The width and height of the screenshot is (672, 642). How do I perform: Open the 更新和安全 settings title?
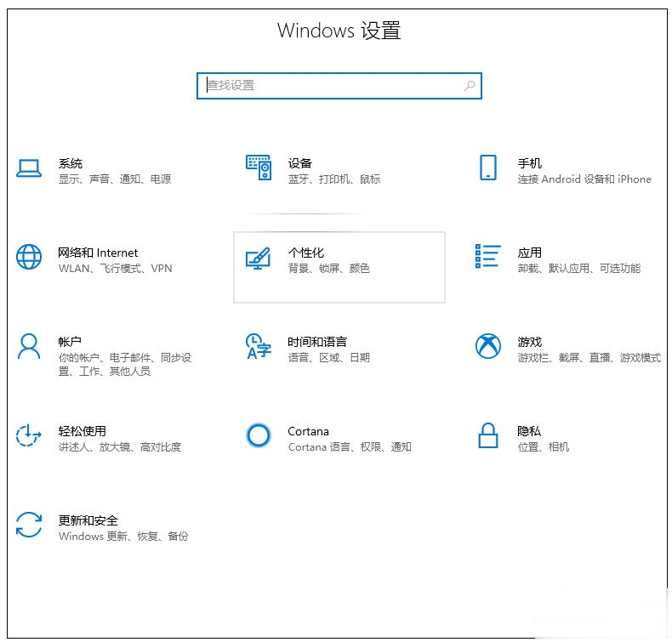point(88,520)
